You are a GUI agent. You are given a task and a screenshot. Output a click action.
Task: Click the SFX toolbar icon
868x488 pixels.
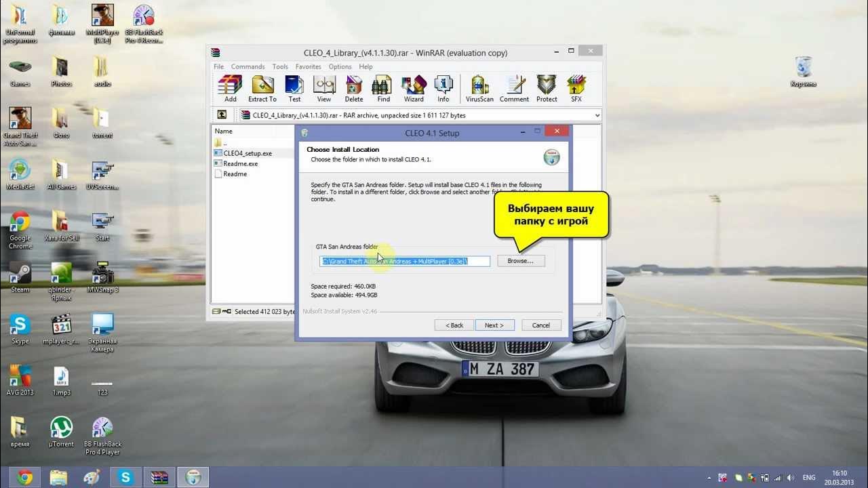[576, 89]
